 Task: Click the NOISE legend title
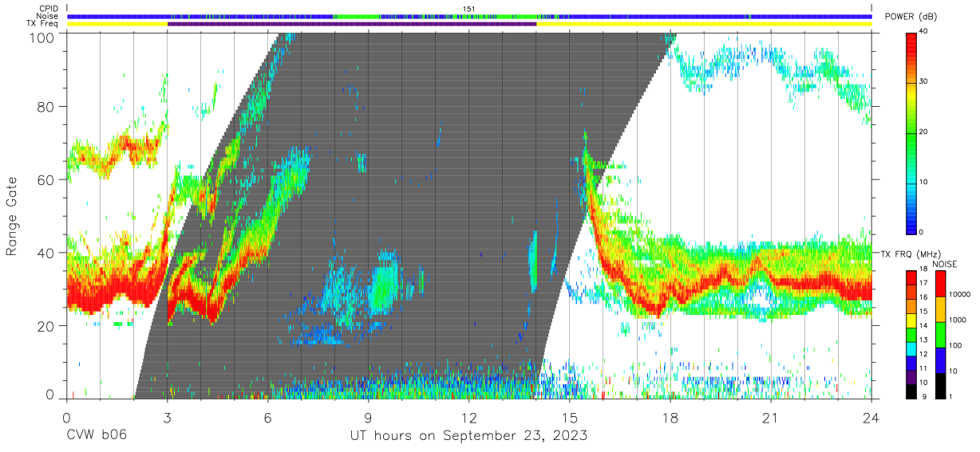coord(946,264)
